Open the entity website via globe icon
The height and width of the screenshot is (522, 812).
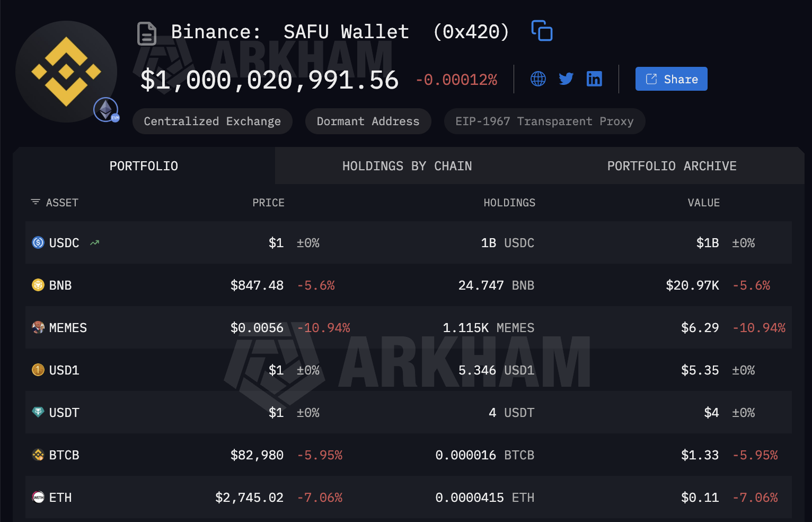coord(538,79)
